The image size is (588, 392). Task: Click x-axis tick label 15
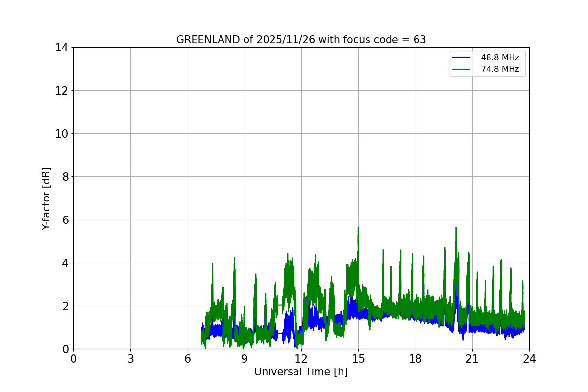358,359
